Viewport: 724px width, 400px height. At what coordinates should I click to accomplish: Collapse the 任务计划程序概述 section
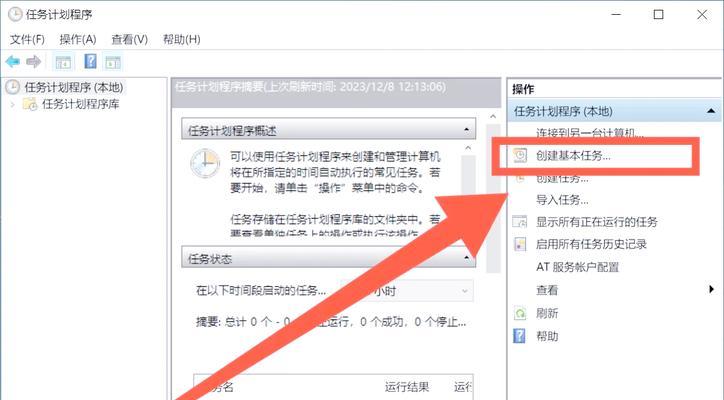[x=466, y=130]
